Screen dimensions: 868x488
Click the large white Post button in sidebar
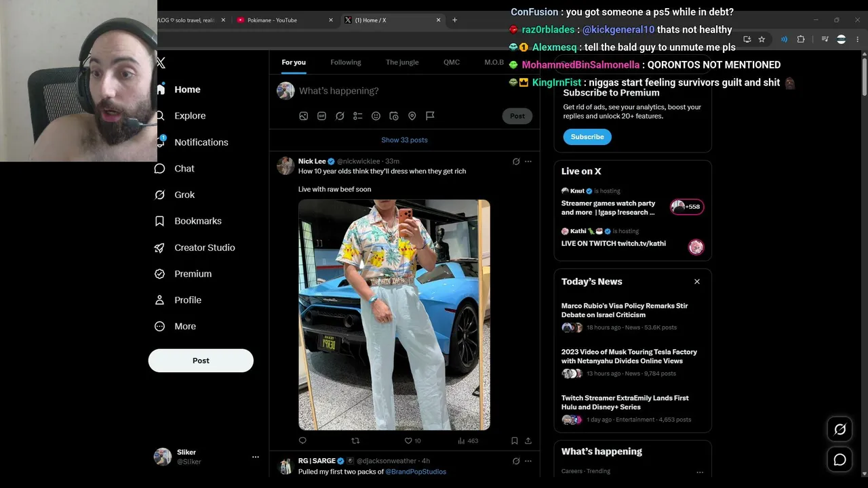pyautogui.click(x=201, y=361)
